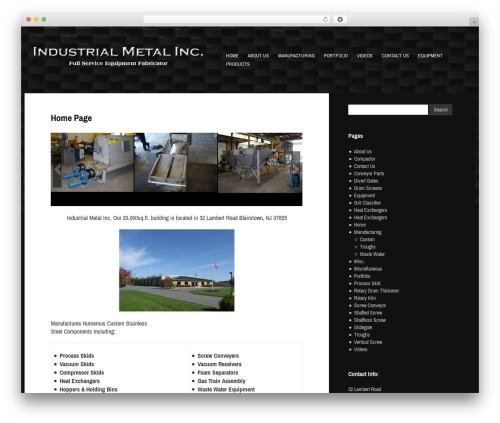The height and width of the screenshot is (423, 500).
Task: Click the "Gas Train Assembly" list item
Action: tap(222, 381)
